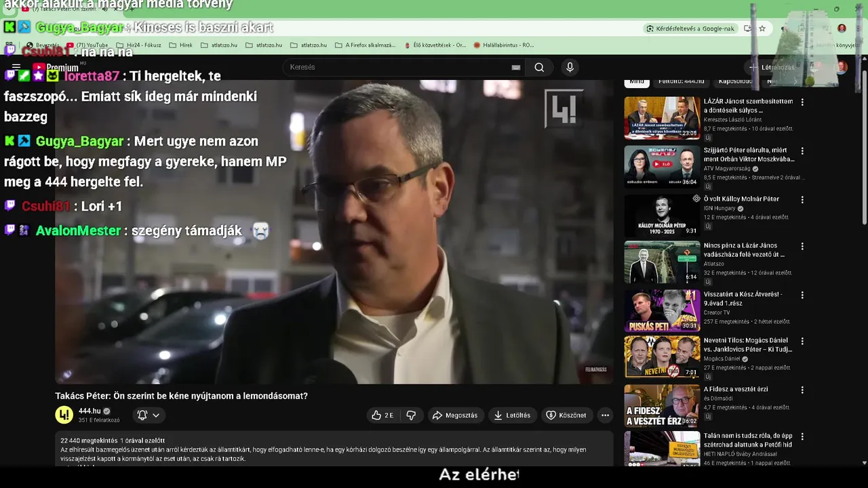This screenshot has height=488, width=868.
Task: Click ATV Magyarország channel name
Action: [x=727, y=169]
